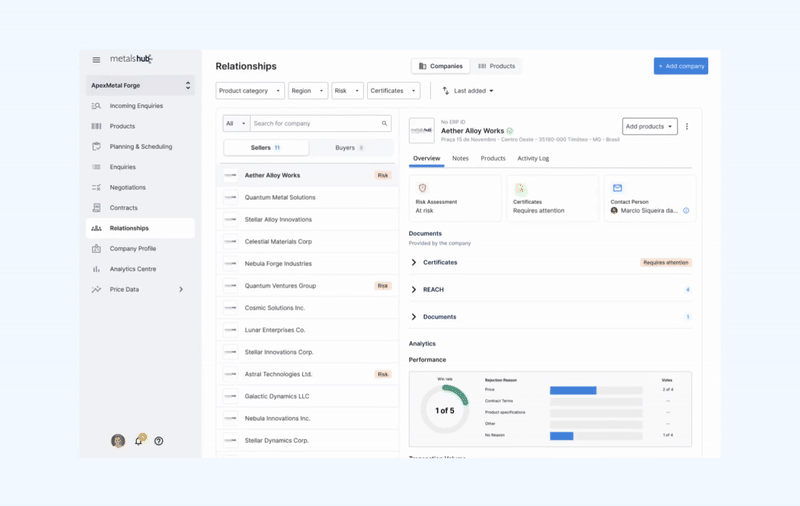This screenshot has height=506, width=800.
Task: Open the Certificates filter dropdown
Action: 393,91
